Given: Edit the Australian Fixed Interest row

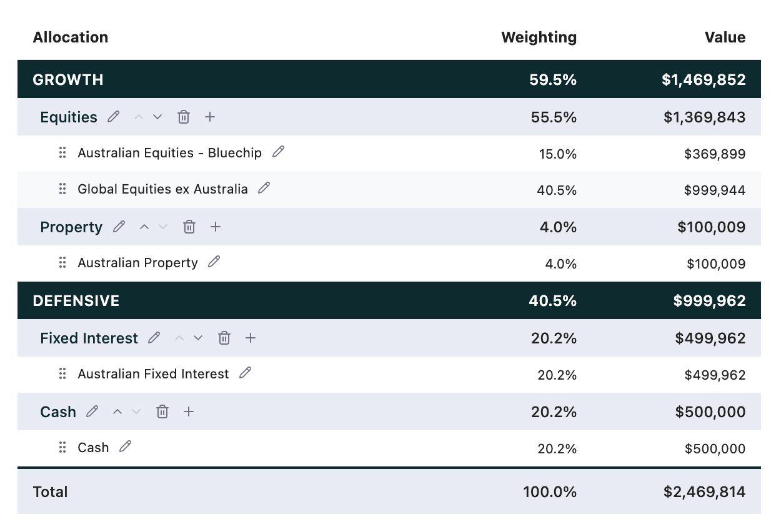Looking at the screenshot, I should 246,373.
